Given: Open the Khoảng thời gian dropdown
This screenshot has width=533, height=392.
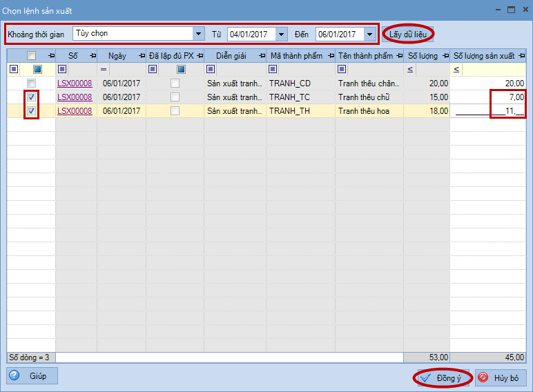Looking at the screenshot, I should [x=199, y=33].
